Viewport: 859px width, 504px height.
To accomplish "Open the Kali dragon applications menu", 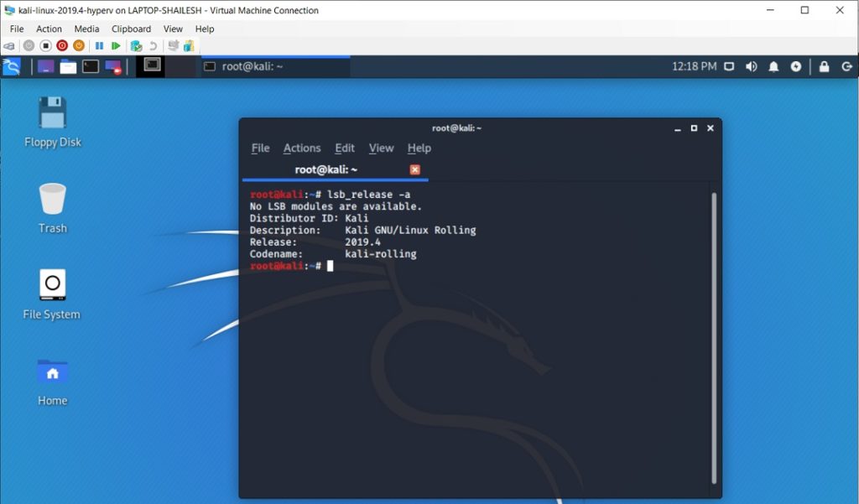I will point(11,67).
